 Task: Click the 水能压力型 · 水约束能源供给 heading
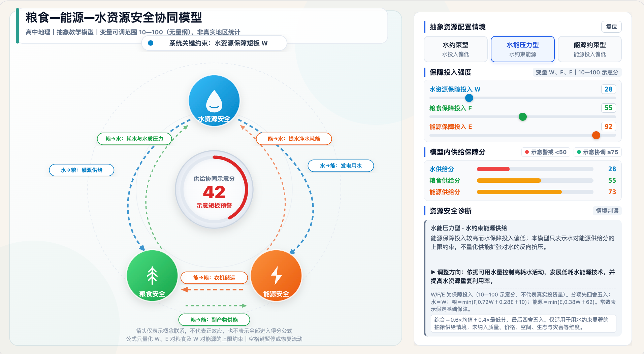[x=469, y=228]
